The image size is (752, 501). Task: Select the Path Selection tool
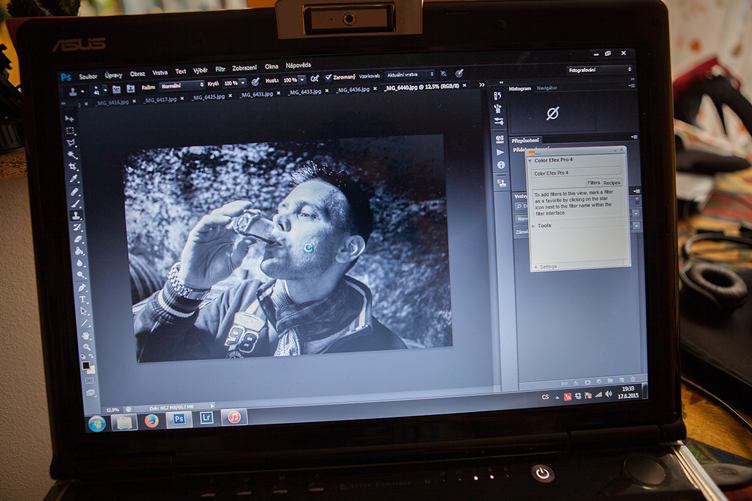84,312
